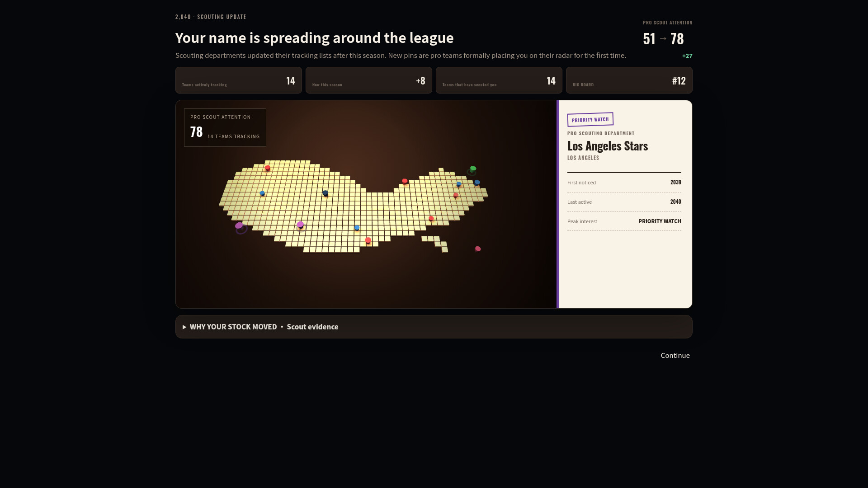The image size is (868, 488).
Task: Click the Continue button
Action: click(675, 355)
